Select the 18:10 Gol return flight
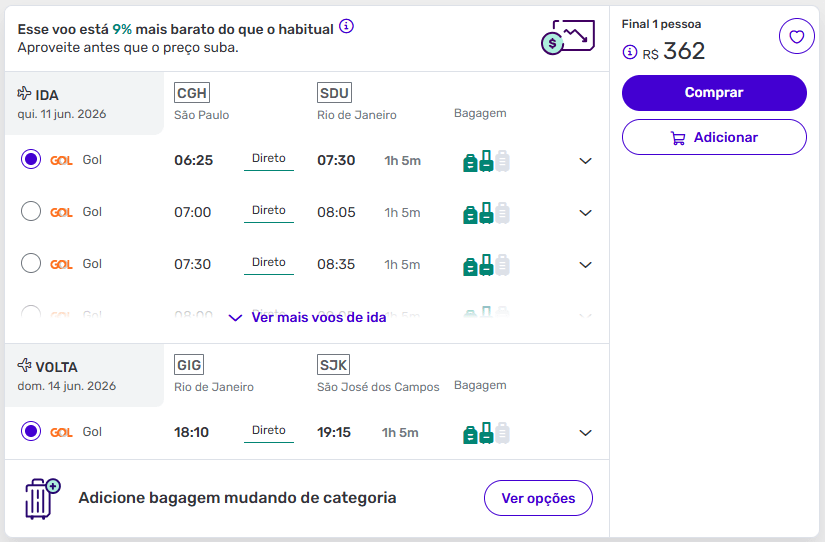Image resolution: width=825 pixels, height=542 pixels. pyautogui.click(x=31, y=431)
